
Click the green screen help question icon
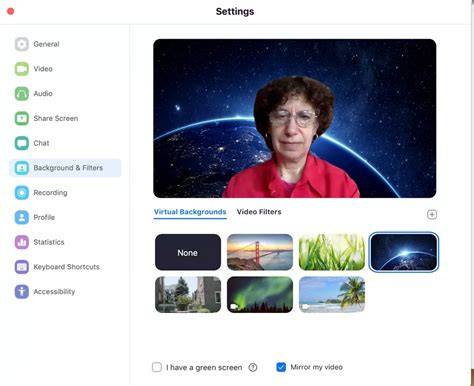click(253, 367)
